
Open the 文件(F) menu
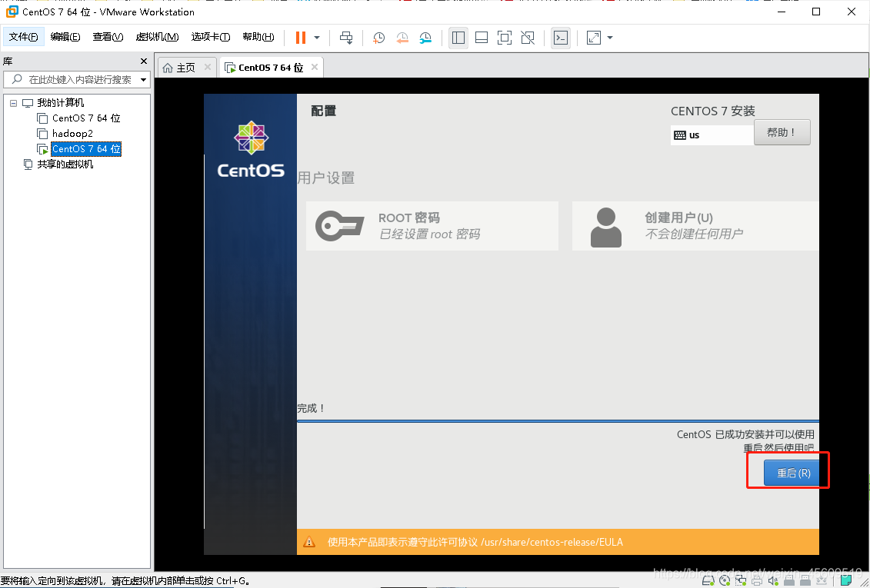[x=23, y=37]
